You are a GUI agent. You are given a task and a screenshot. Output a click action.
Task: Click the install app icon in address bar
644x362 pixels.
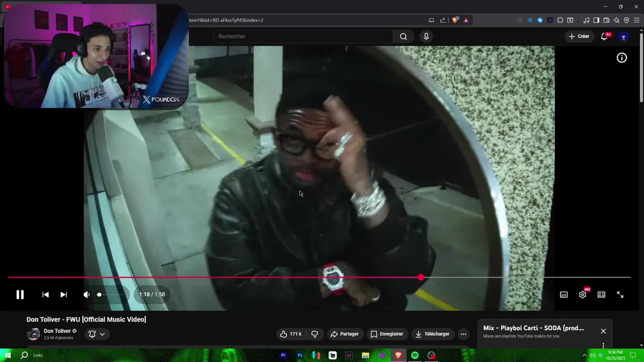(431, 20)
